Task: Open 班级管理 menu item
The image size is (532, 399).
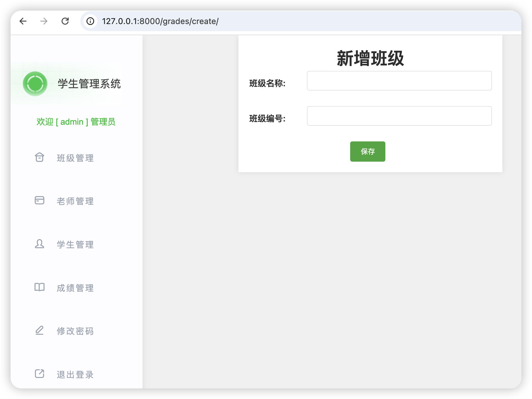Action: click(x=75, y=158)
